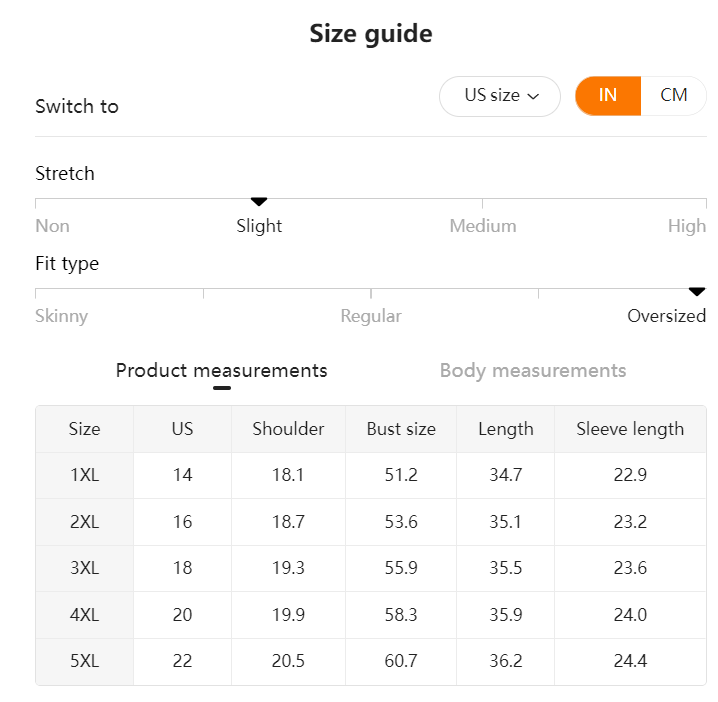Select the 1XL size row
This screenshot has width=718, height=702.
click(x=84, y=475)
